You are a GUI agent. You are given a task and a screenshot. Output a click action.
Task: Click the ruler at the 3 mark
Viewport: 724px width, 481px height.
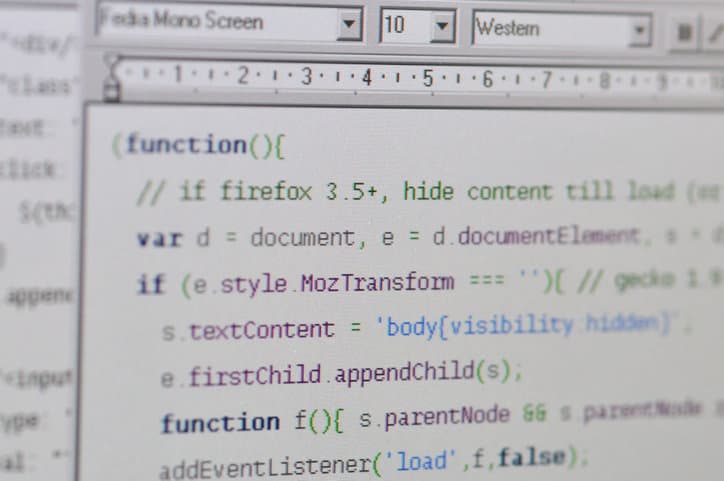pos(306,76)
